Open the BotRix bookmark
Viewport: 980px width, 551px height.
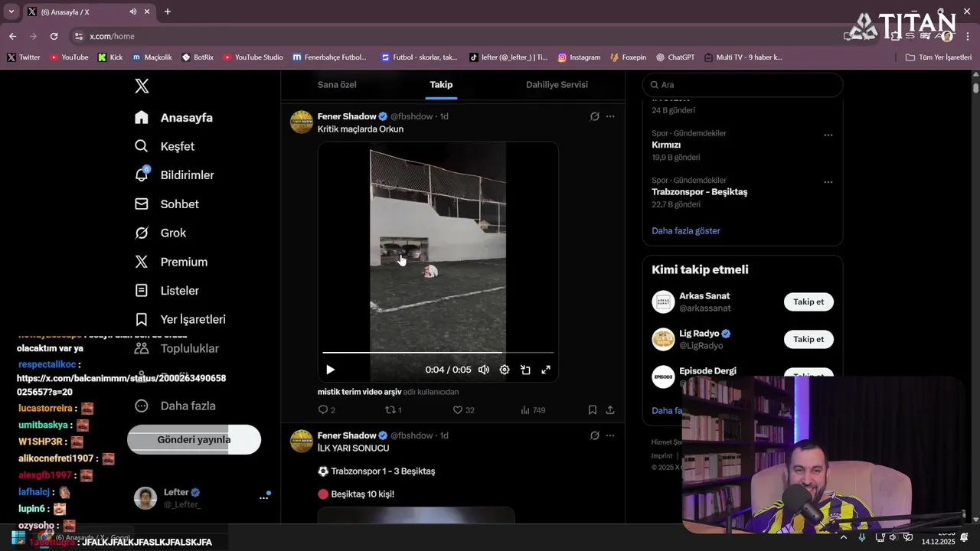pyautogui.click(x=198, y=57)
